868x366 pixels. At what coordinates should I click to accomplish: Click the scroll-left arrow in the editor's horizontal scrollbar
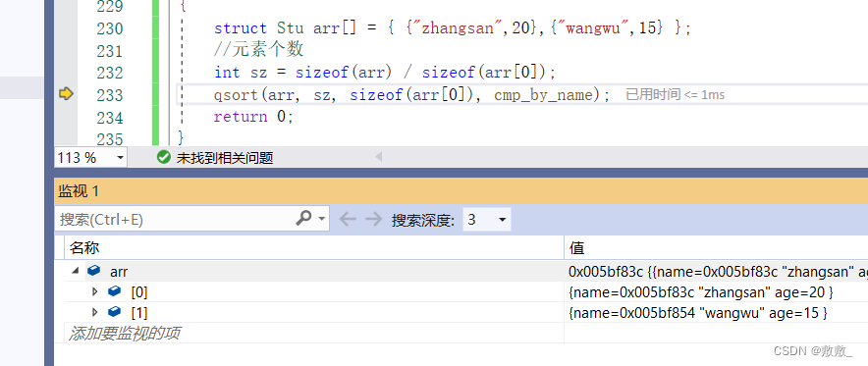pyautogui.click(x=379, y=157)
